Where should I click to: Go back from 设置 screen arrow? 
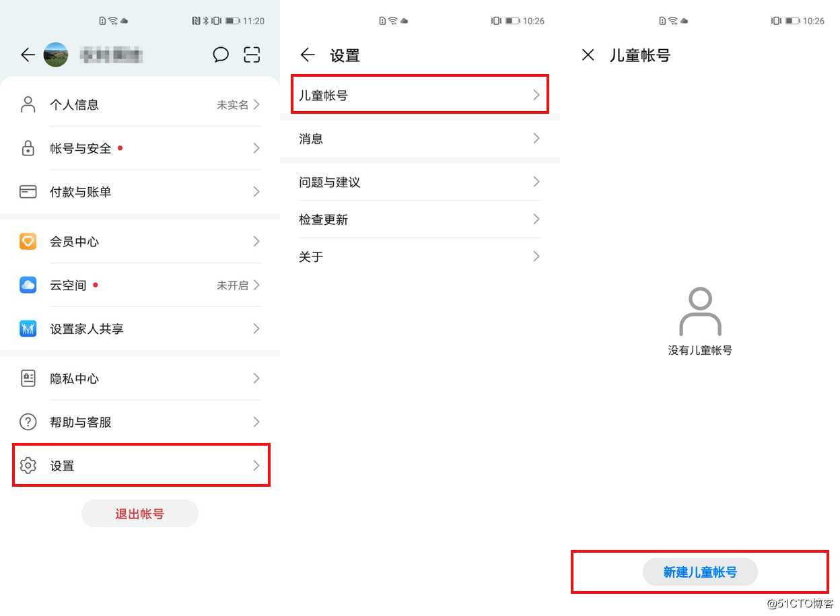tap(308, 55)
